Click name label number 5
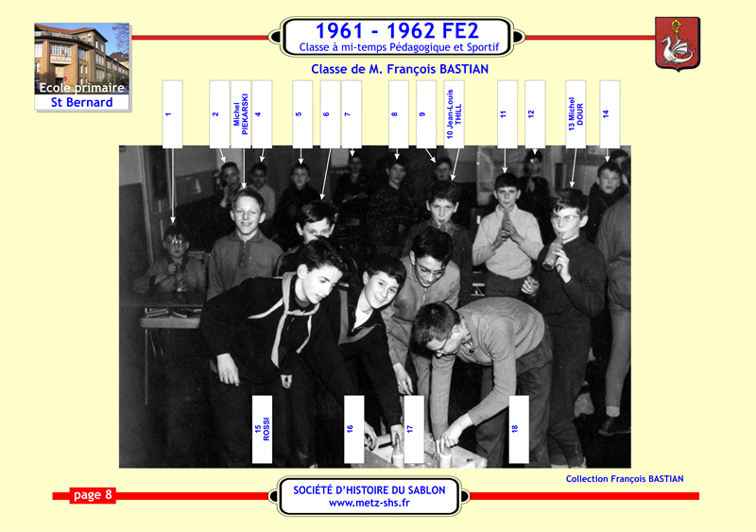The width and height of the screenshot is (756, 532). (302, 114)
